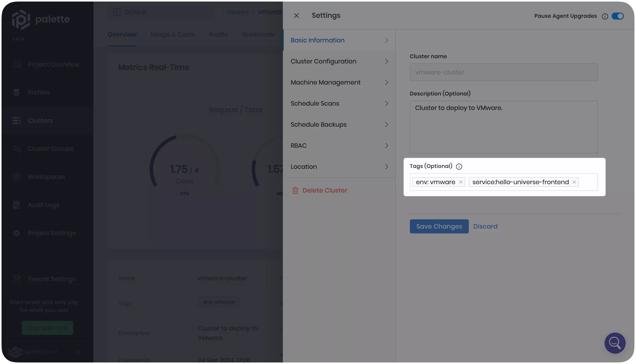Click inside the Cluster name field
This screenshot has height=364, width=636.
tap(503, 72)
